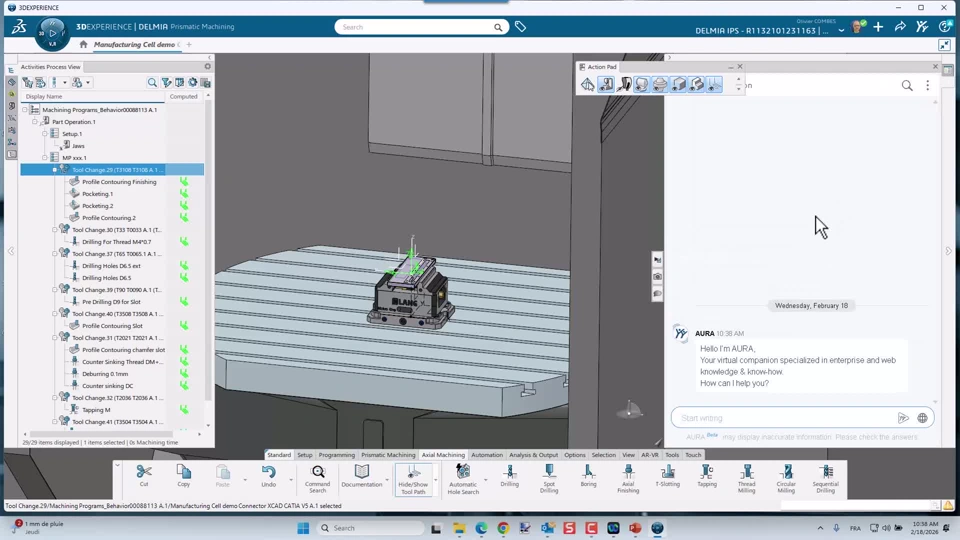Open the DELMIA IPS platform dropdown chevron
Viewport: 960px width, 540px height.
click(x=841, y=30)
